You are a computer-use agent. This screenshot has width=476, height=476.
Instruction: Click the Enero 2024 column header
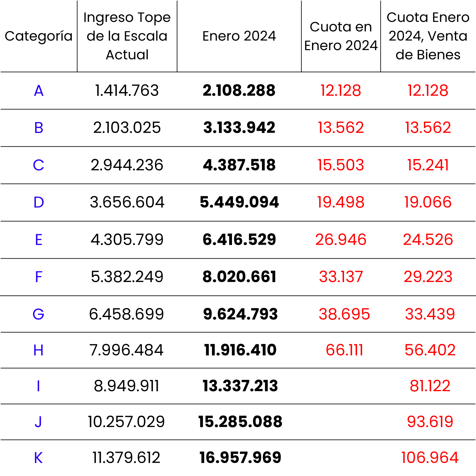[x=239, y=36]
